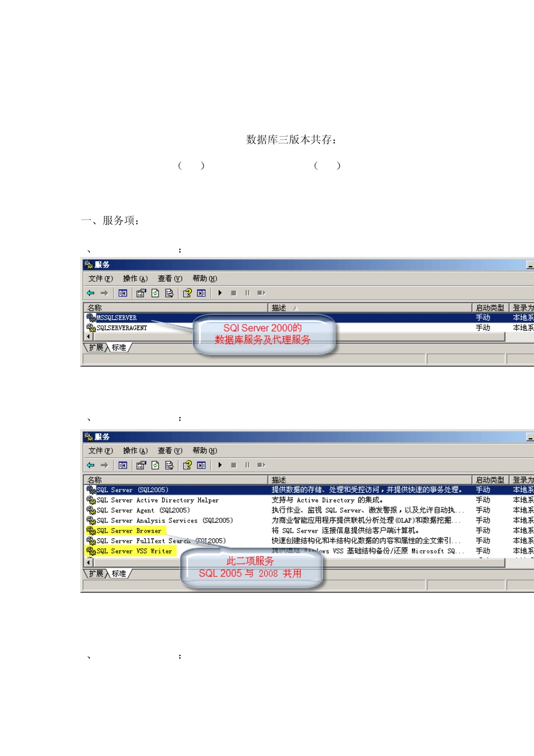Image resolution: width=534 pixels, height=756 pixels.
Task: Open 帮助(H) menu in SQL2005 services window
Action: click(205, 451)
